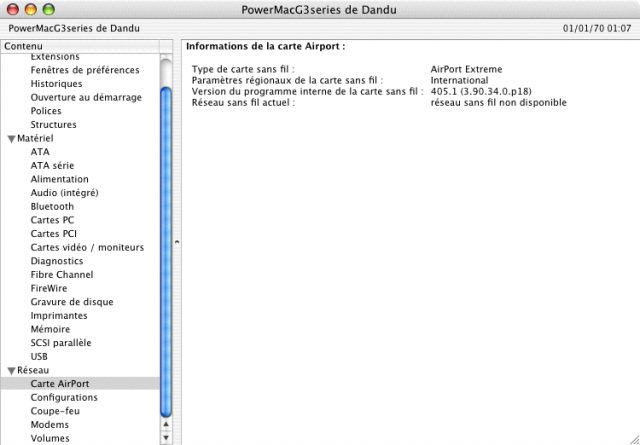640x445 pixels.
Task: Select ATA série in the list
Action: coord(52,166)
